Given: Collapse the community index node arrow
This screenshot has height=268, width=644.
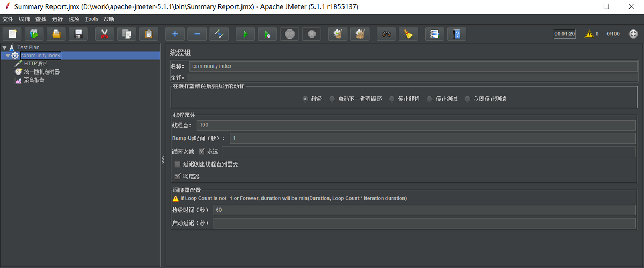Looking at the screenshot, I should pos(8,56).
